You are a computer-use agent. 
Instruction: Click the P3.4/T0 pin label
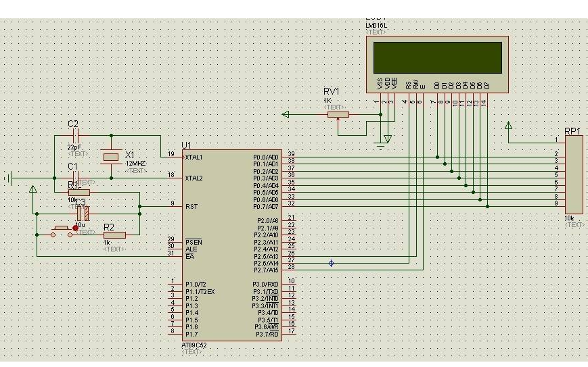click(268, 313)
